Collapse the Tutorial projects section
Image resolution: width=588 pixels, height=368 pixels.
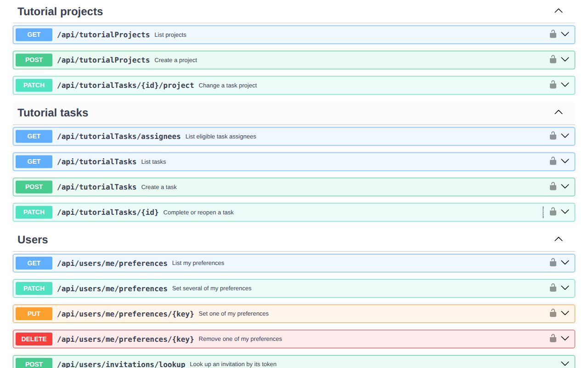point(559,11)
